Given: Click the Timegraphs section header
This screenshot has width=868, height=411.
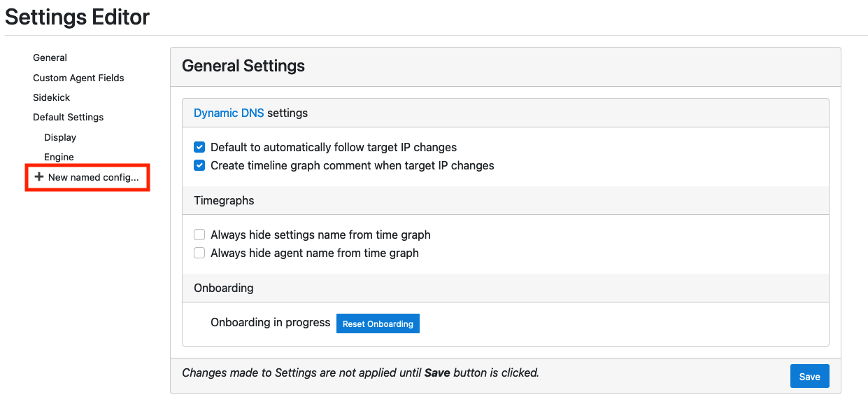Looking at the screenshot, I should (224, 200).
